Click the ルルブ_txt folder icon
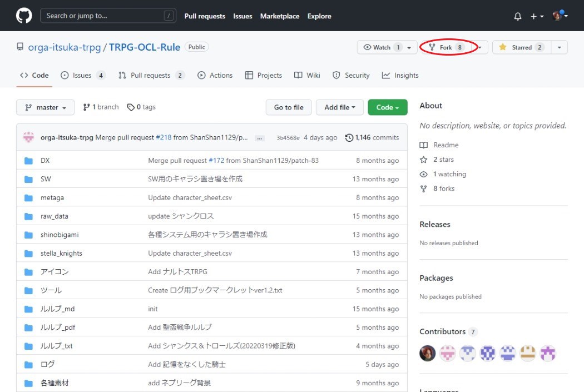The image size is (584, 392). click(28, 346)
